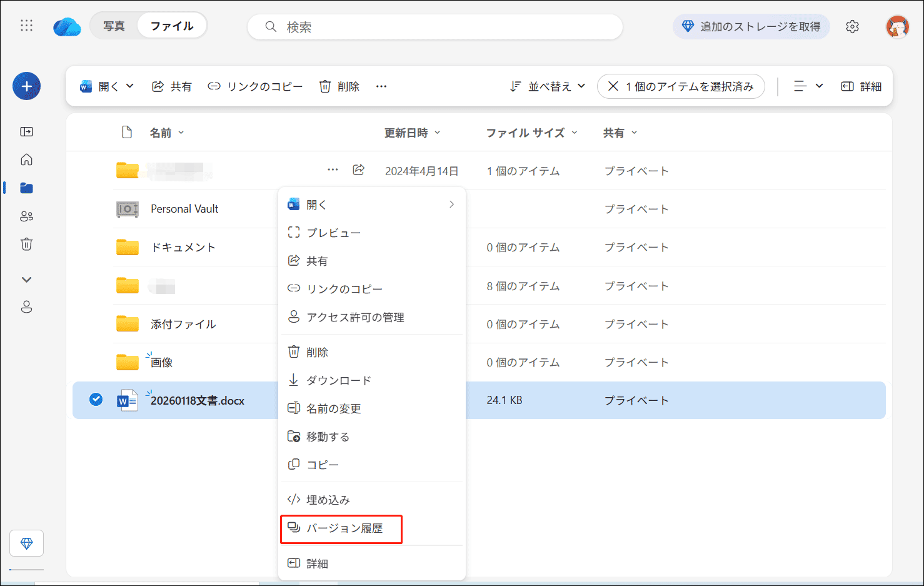Click the premium diamond icon at bottom left
The image size is (924, 586).
[x=26, y=543]
